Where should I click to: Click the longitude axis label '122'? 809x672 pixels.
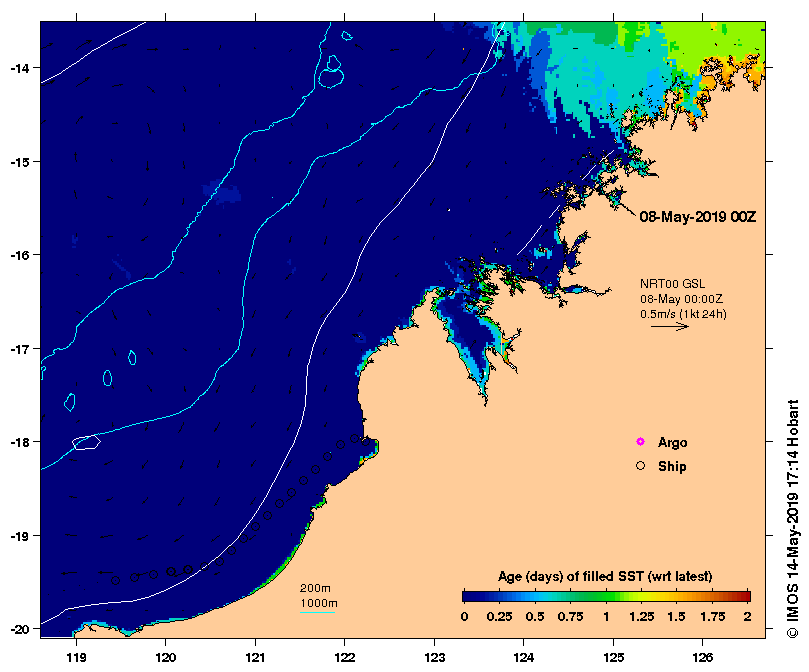click(x=345, y=658)
